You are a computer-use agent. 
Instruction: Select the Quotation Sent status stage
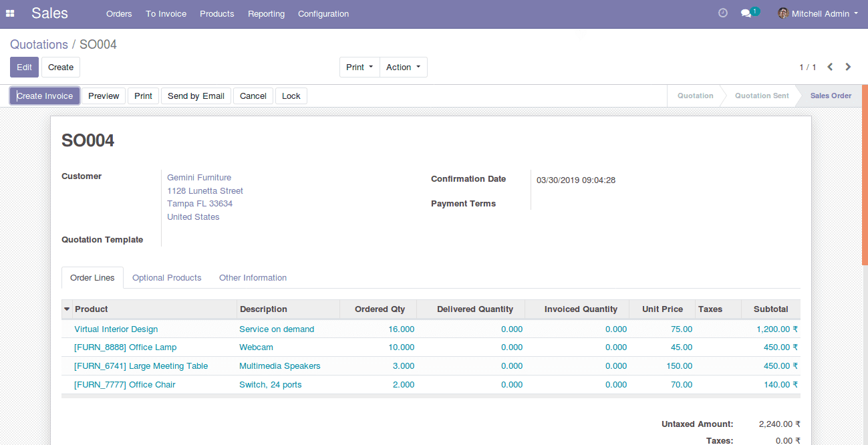coord(762,96)
